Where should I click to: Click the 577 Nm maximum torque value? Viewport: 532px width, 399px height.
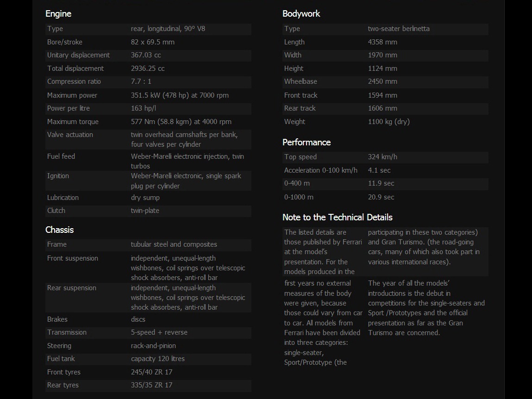[181, 122]
